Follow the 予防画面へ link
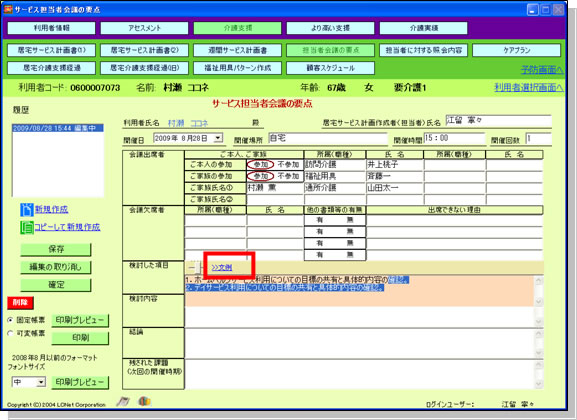The image size is (577, 420). tap(542, 70)
